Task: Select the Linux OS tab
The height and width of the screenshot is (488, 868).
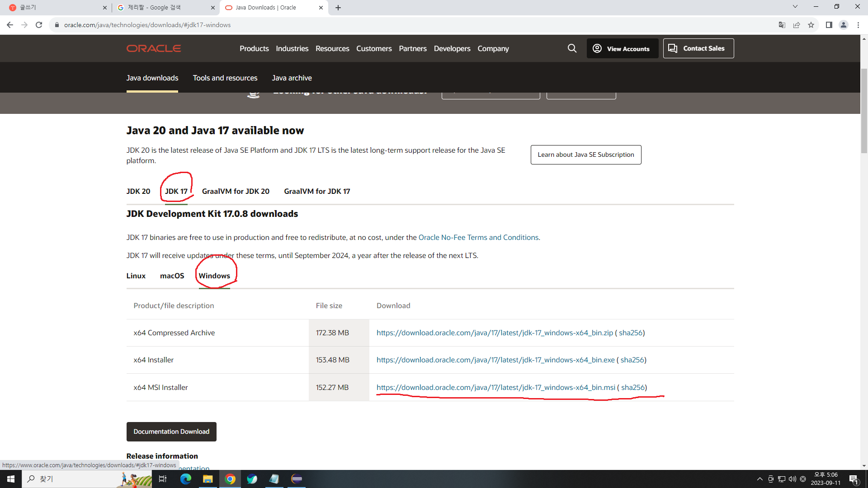Action: [x=136, y=276]
